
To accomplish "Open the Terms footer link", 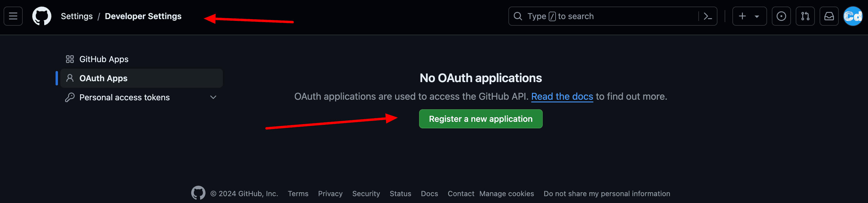I will pos(298,193).
